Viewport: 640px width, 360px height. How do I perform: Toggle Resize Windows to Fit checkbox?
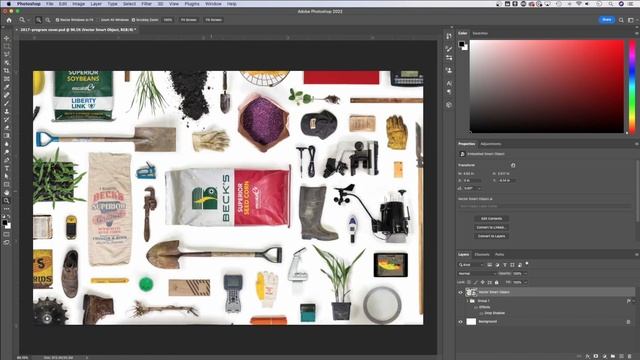pos(58,20)
